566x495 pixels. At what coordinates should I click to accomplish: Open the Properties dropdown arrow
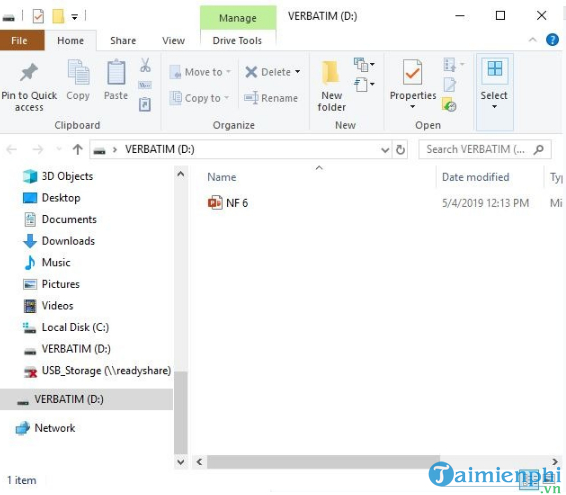click(413, 107)
